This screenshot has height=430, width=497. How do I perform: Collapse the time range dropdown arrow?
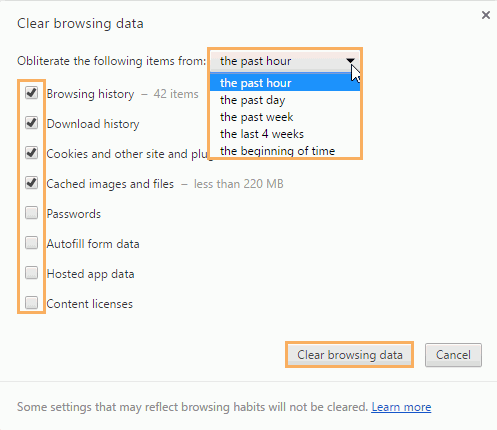350,61
